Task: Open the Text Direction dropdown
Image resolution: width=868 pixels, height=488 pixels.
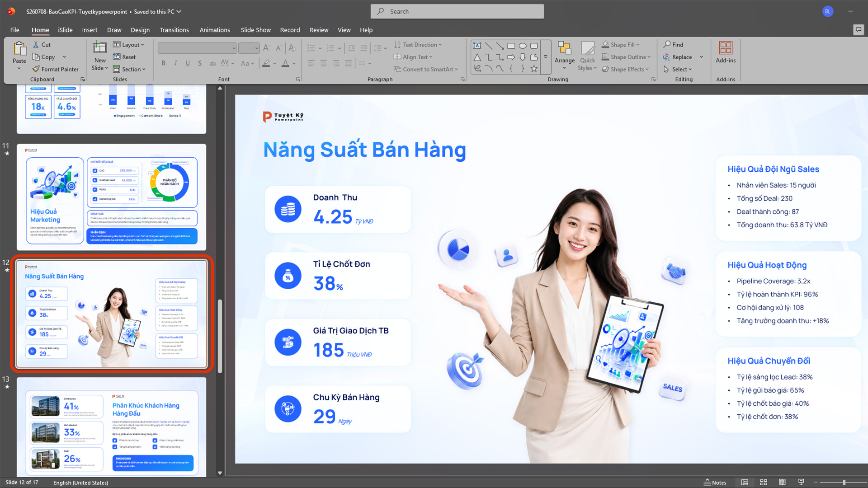Action: coord(418,45)
